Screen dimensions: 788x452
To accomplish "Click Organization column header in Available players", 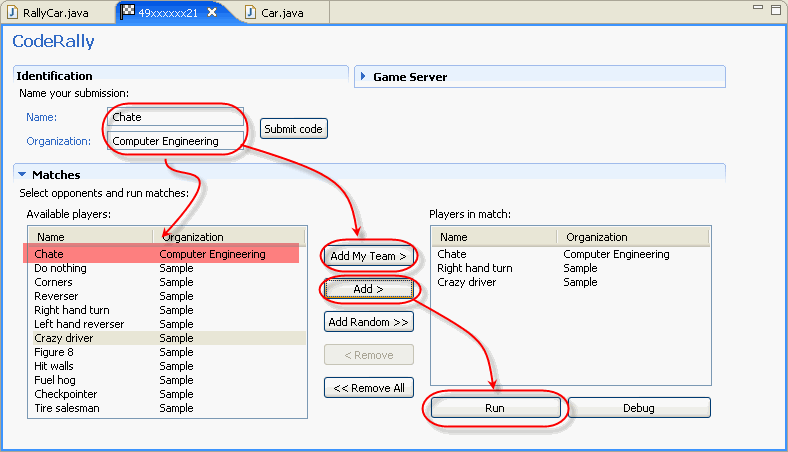I will (x=229, y=237).
